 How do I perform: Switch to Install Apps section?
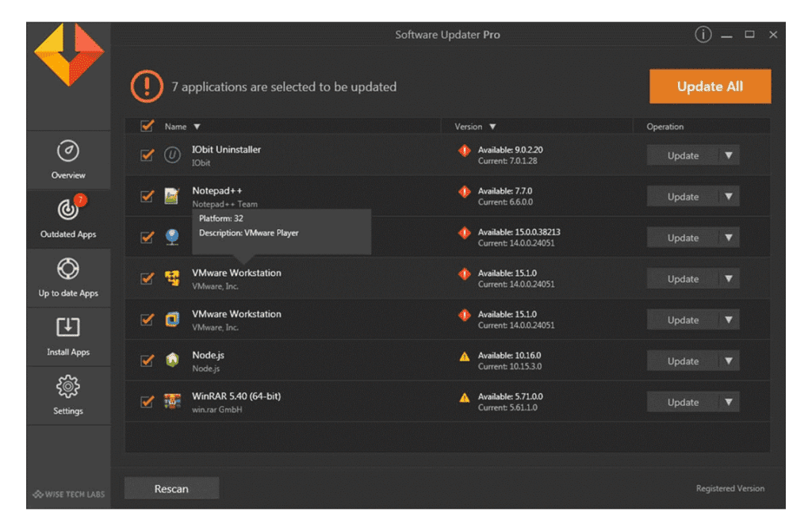68,337
